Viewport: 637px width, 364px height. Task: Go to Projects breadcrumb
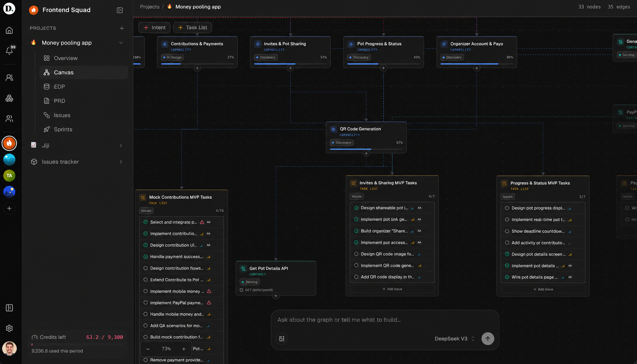tap(150, 7)
